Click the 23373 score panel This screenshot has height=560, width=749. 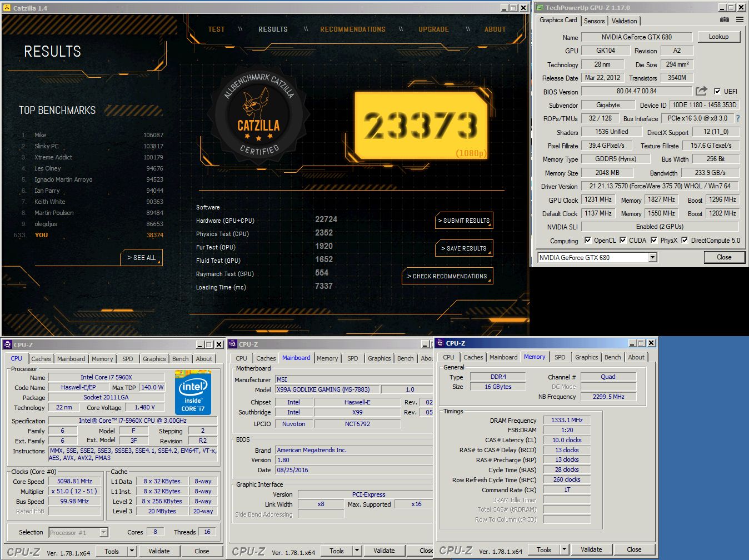coord(422,126)
